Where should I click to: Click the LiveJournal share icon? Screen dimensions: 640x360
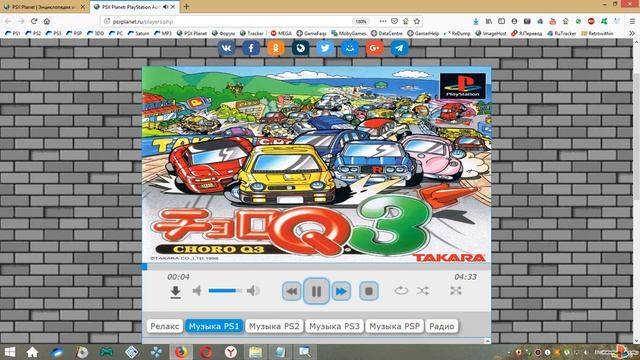300,48
